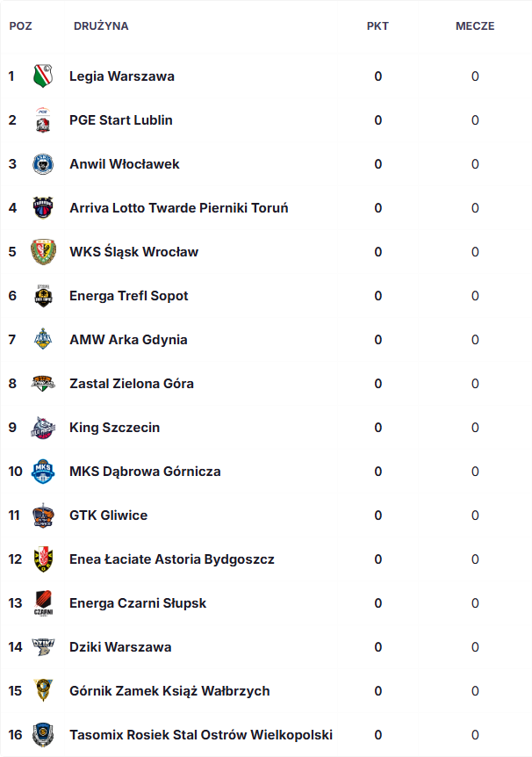Image resolution: width=532 pixels, height=757 pixels.
Task: Open Górnik Zamek Książ Wałbrzych team page
Action: (x=169, y=691)
